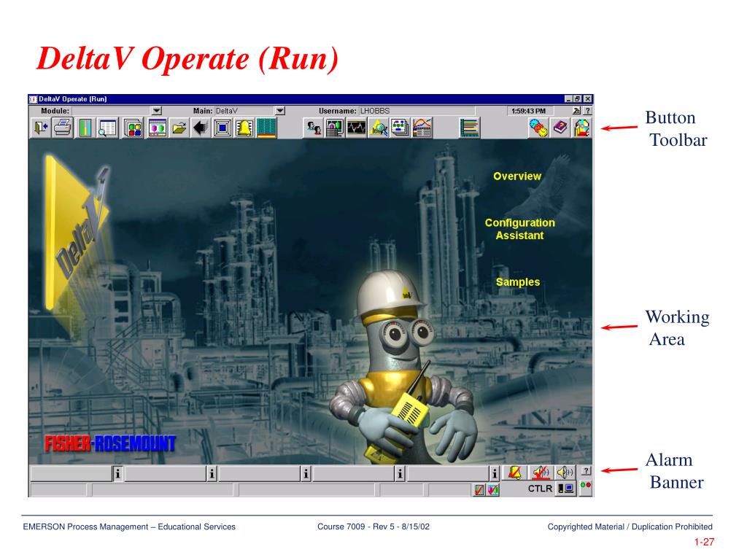Click the first alarm slot info 'i' button
The width and height of the screenshot is (747, 560).
[117, 473]
